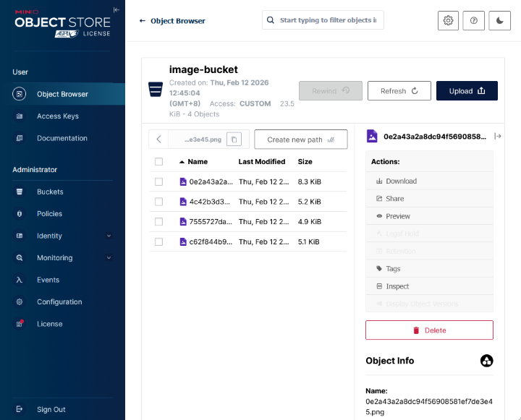This screenshot has height=420, width=521.
Task: Check the 4c42b3d3 file checkbox
Action: (x=159, y=202)
